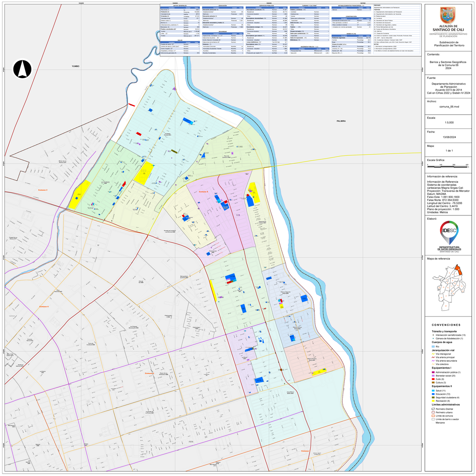
Task: Click the comuna_06.mxd file name text
Action: (x=449, y=107)
